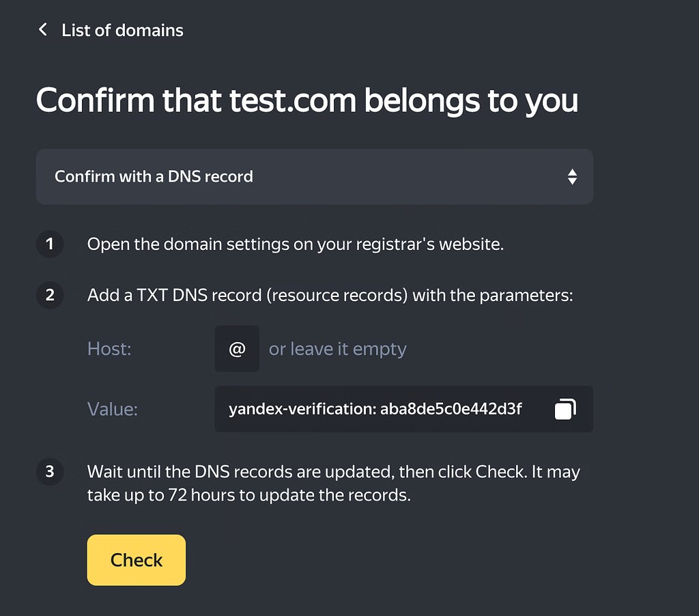Click the word Check within step 3 sentence
Screen dimensions: 699x616
click(501, 472)
